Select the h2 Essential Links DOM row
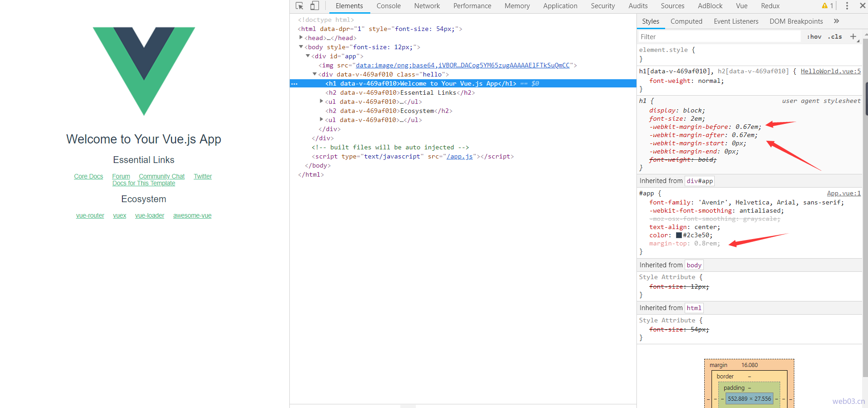868x408 pixels. click(x=400, y=92)
